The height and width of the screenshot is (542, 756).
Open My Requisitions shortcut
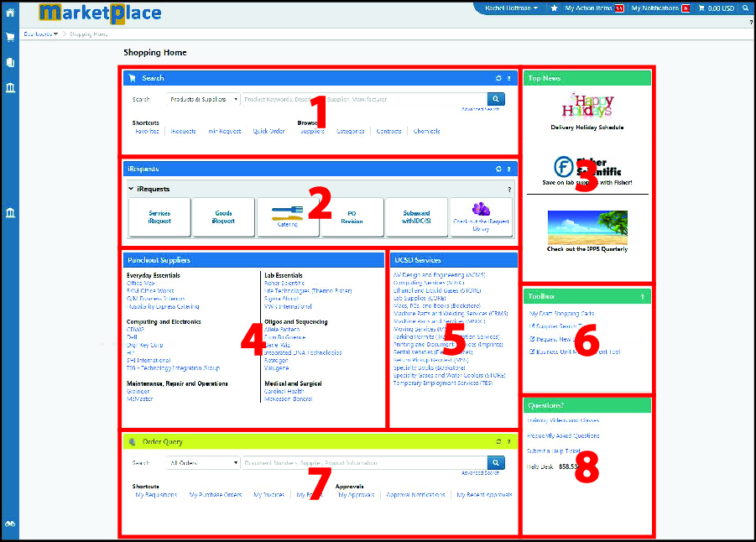click(156, 495)
